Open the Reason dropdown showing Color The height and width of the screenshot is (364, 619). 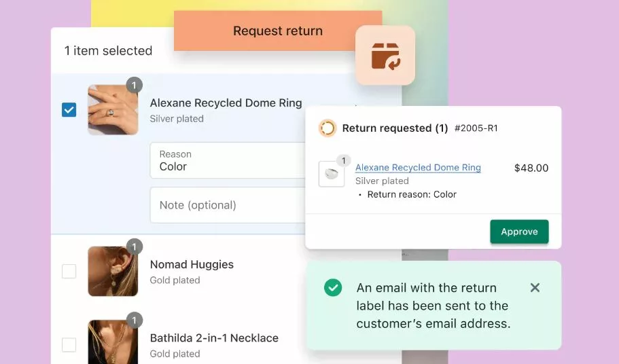click(x=228, y=160)
